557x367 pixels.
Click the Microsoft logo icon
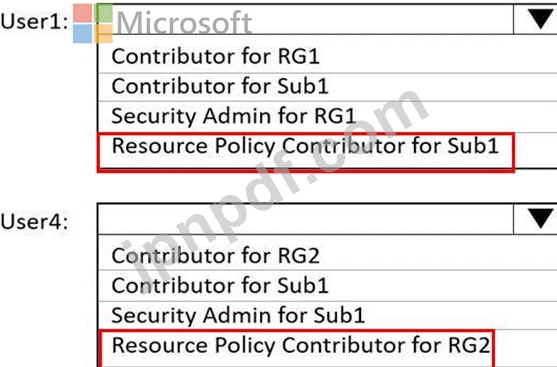[93, 23]
